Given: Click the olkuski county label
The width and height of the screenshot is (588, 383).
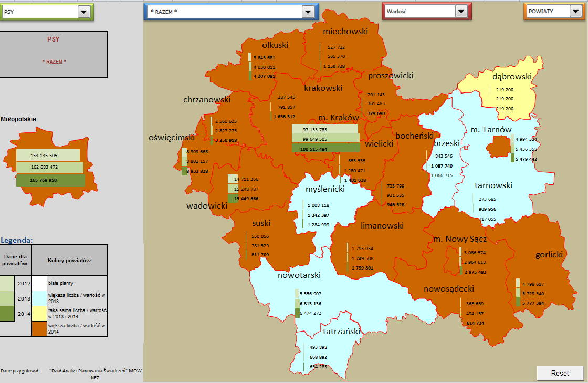Looking at the screenshot, I should [x=275, y=45].
